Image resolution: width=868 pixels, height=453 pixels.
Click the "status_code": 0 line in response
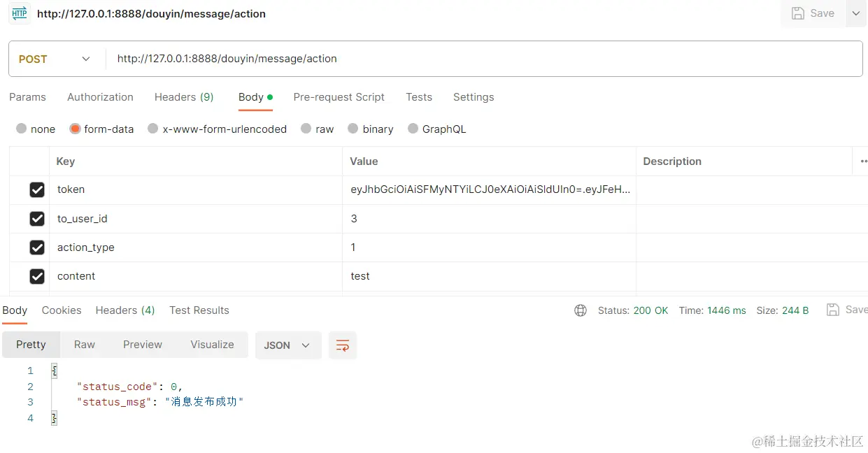tap(129, 387)
